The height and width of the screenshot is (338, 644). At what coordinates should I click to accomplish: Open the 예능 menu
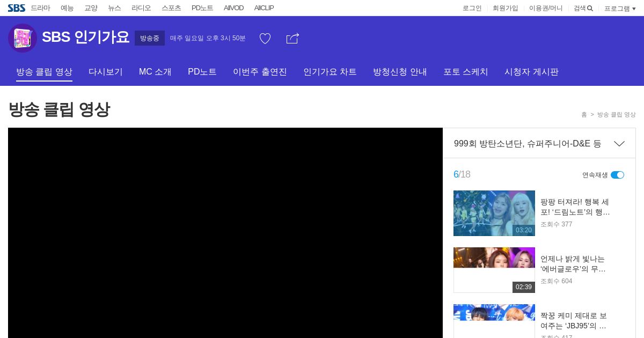point(67,8)
